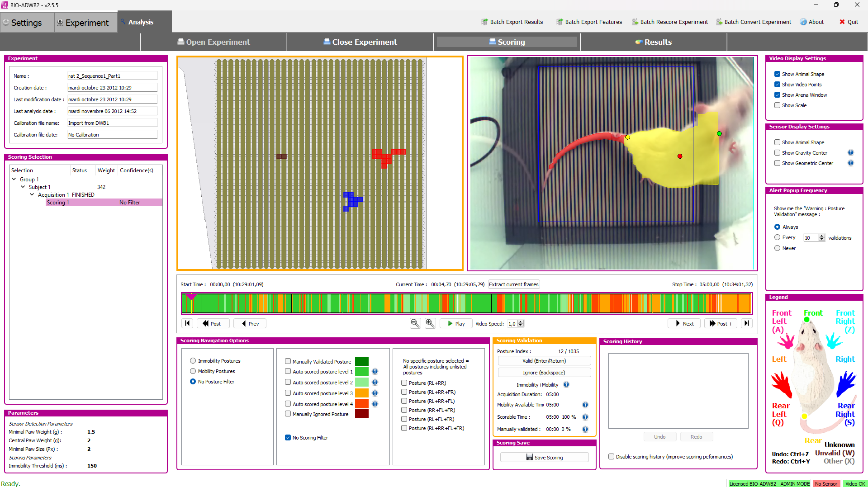Check the Manually Validated Posture filter
Viewport: 868px width, 487px height.
coord(288,361)
